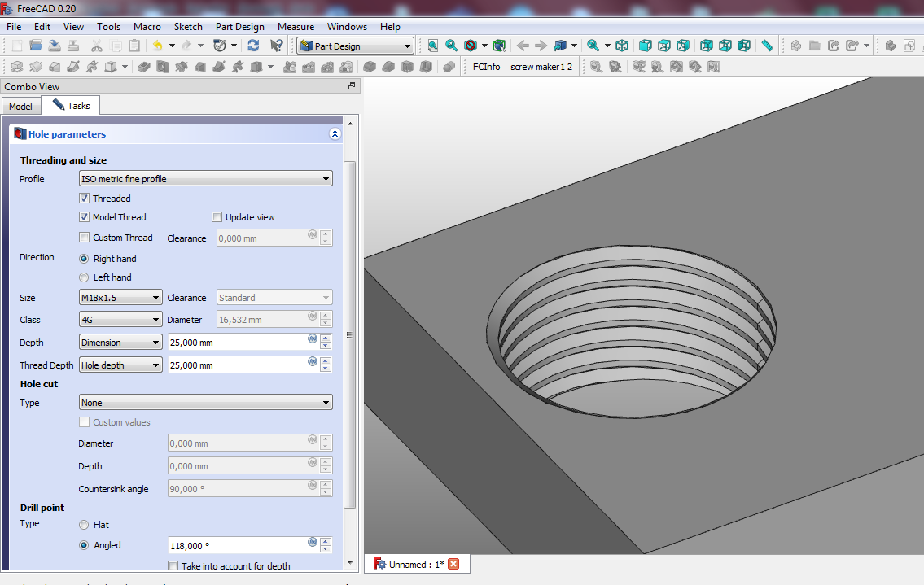Click the Bounding box toggle icon
Screen dimensions: 924x585
[499, 46]
